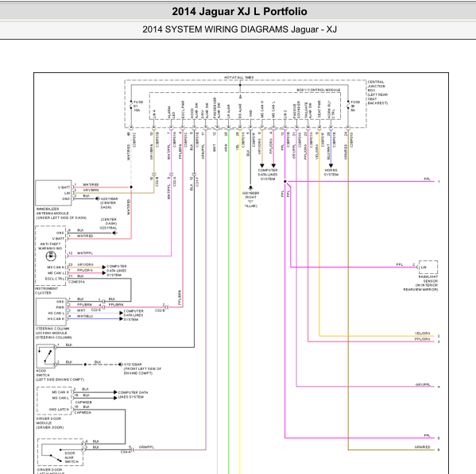Click '2014 SYSTEM WIRING DIAGRAMS Jaguar - XJ' subtitle
The width and height of the screenshot is (476, 474).
coord(239,29)
